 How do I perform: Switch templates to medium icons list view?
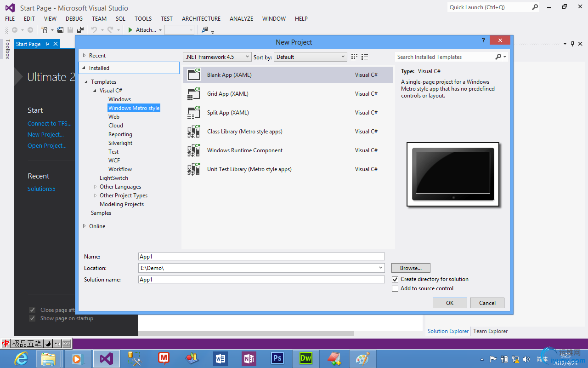click(365, 57)
